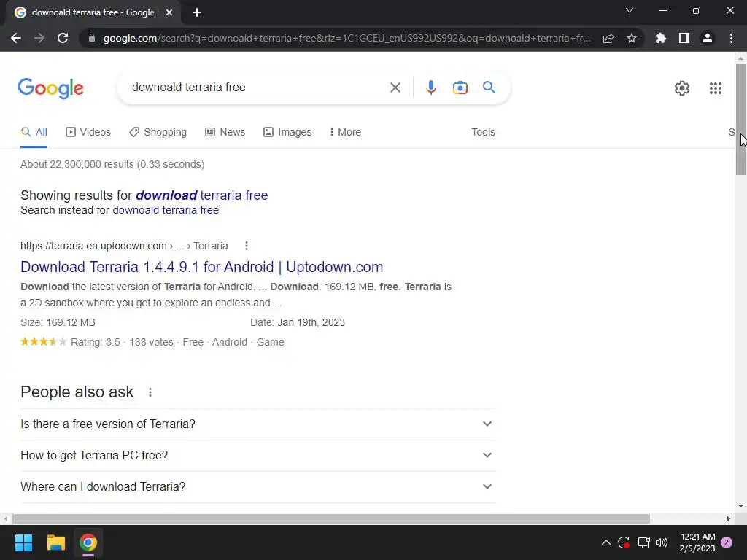This screenshot has height=560, width=747.
Task: Click scroll down arrow on vertical scrollbar
Action: pyautogui.click(x=740, y=506)
